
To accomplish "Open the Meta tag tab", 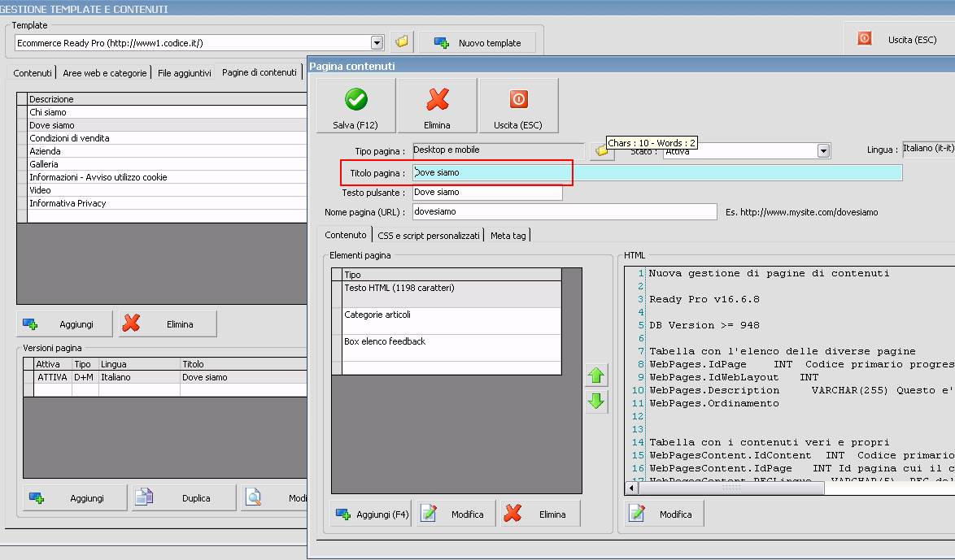I will click(508, 235).
